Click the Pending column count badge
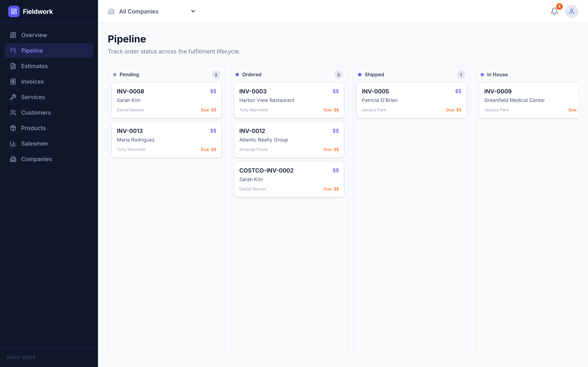588x367 pixels. point(216,74)
